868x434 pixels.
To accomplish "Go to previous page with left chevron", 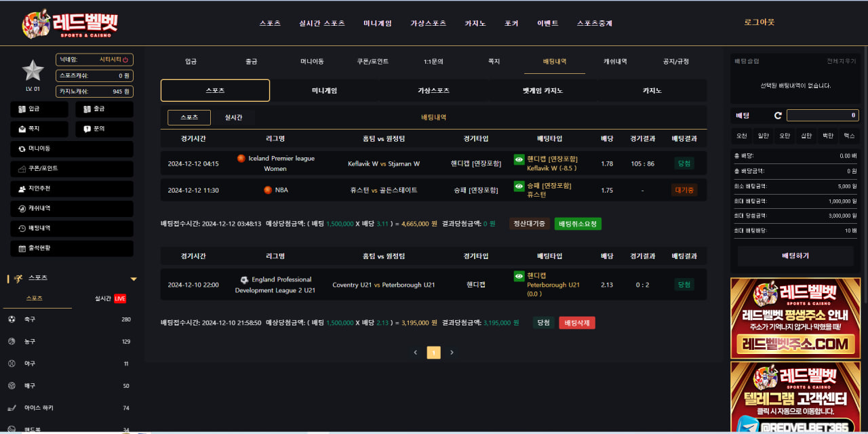I will [x=416, y=353].
